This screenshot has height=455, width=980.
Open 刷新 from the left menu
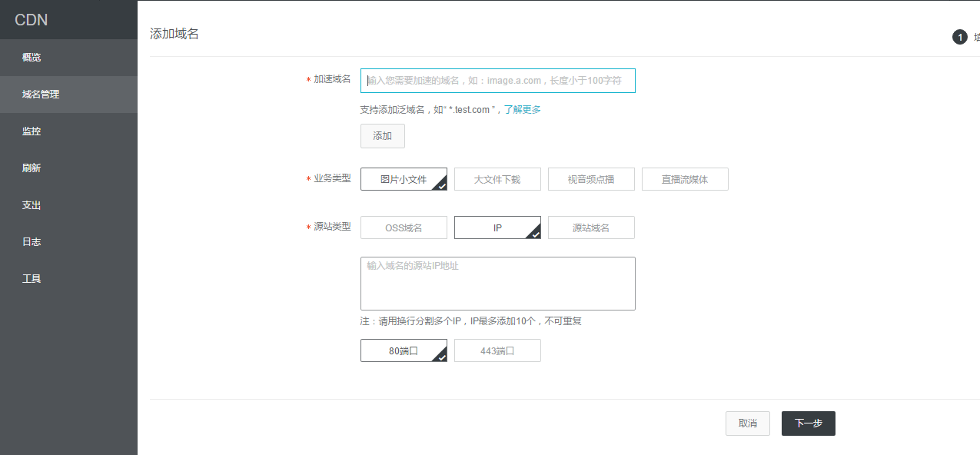[32, 168]
